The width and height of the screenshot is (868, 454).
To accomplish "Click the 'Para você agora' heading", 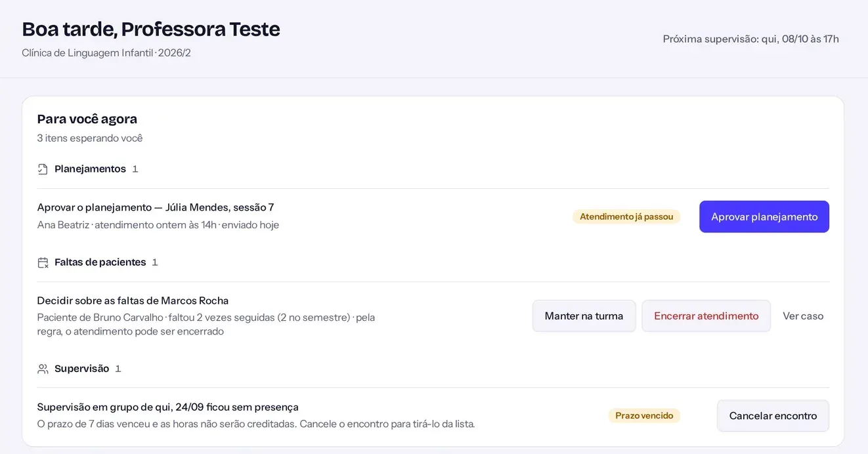I will (x=87, y=119).
